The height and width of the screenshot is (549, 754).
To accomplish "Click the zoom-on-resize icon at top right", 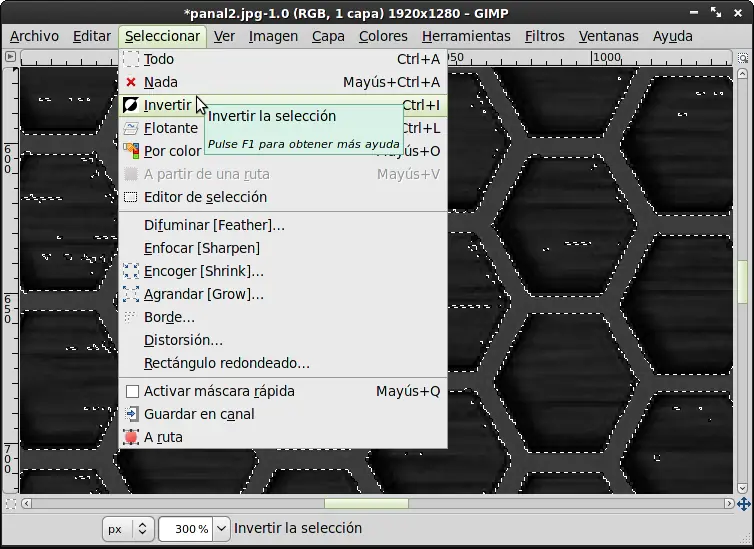I will (x=743, y=58).
